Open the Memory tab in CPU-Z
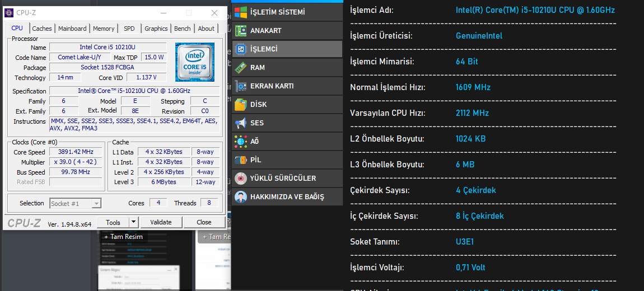The image size is (644, 291). coord(104,29)
